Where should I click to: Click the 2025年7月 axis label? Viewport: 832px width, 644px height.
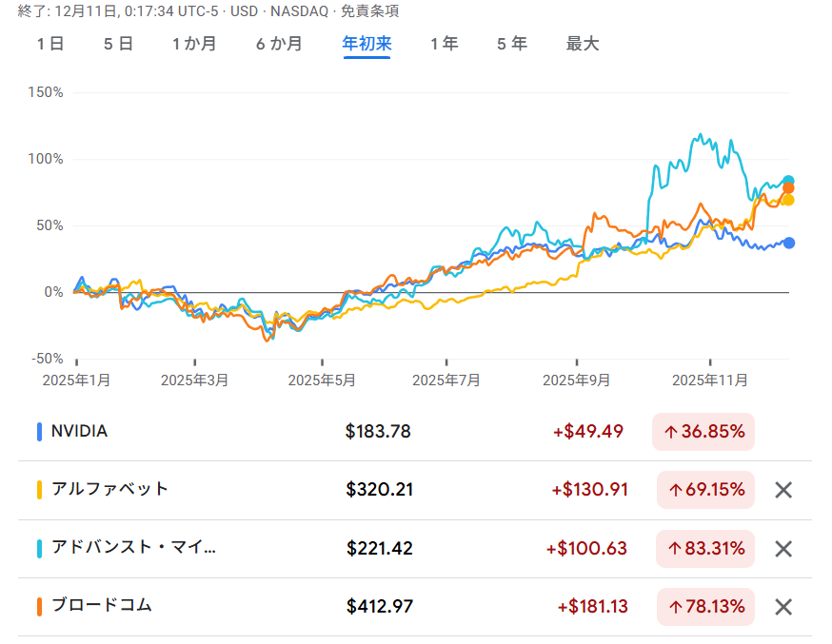click(x=446, y=381)
